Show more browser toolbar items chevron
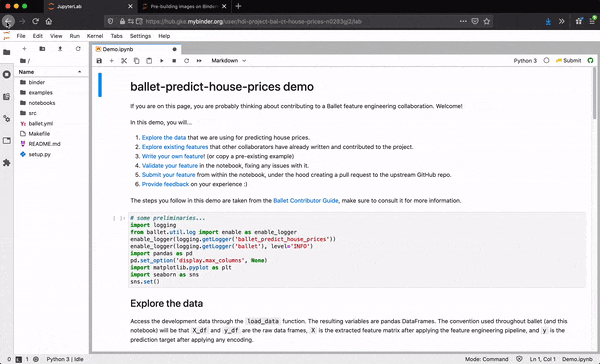The height and width of the screenshot is (364, 600). coord(561,21)
